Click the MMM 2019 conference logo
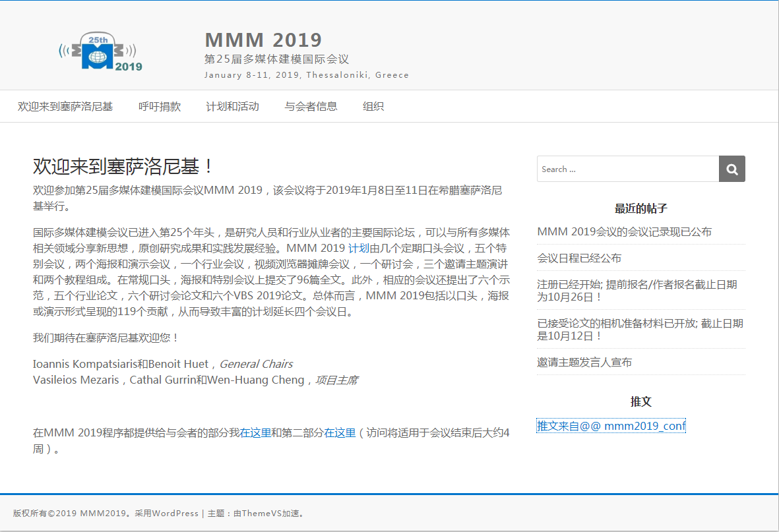This screenshot has width=779, height=532. 100,51
